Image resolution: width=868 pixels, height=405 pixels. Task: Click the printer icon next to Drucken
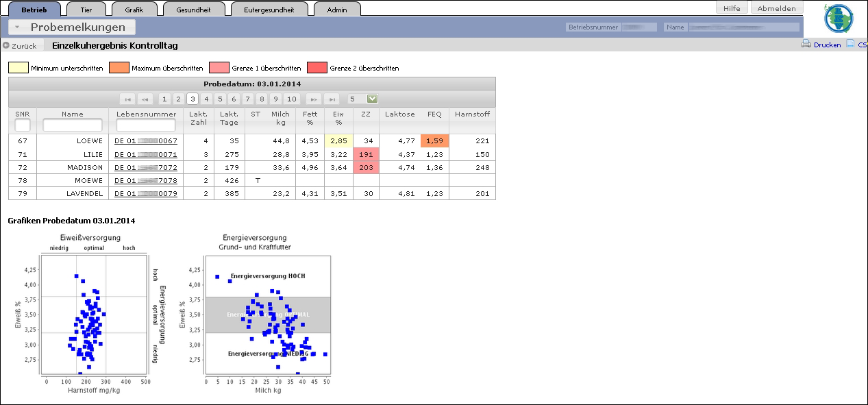click(806, 45)
